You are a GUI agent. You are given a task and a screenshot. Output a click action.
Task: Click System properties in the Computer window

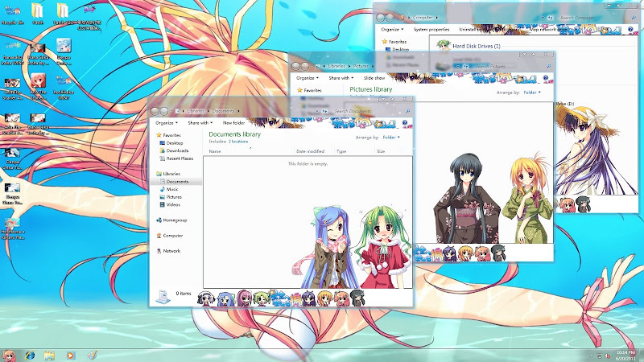click(x=431, y=30)
